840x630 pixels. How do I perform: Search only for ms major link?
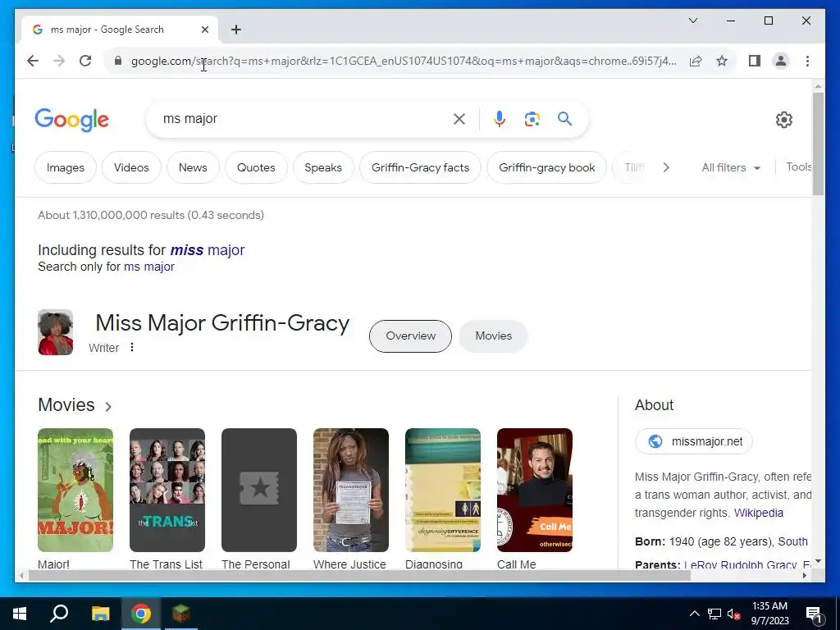coord(149,267)
